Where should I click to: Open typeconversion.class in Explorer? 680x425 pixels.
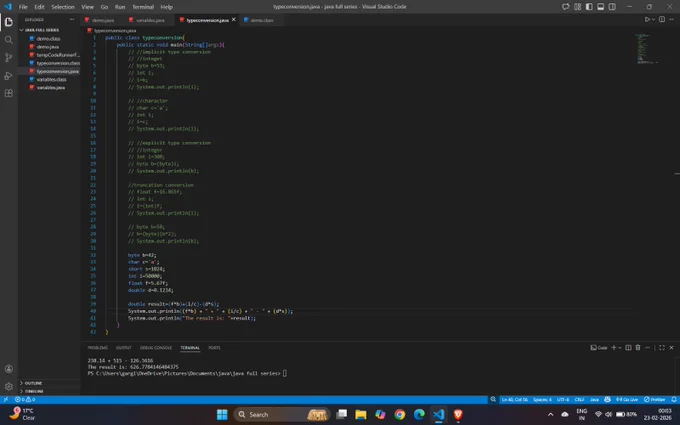(x=49, y=63)
